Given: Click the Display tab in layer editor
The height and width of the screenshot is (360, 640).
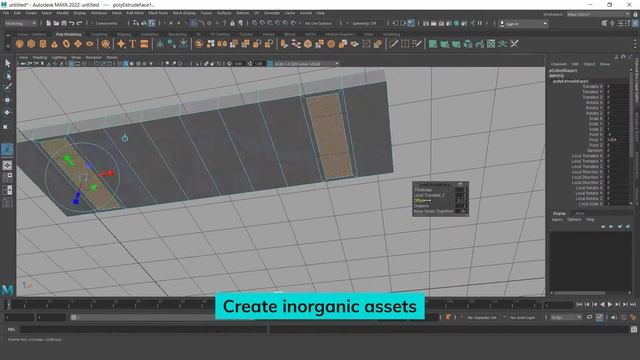Looking at the screenshot, I should tap(559, 213).
